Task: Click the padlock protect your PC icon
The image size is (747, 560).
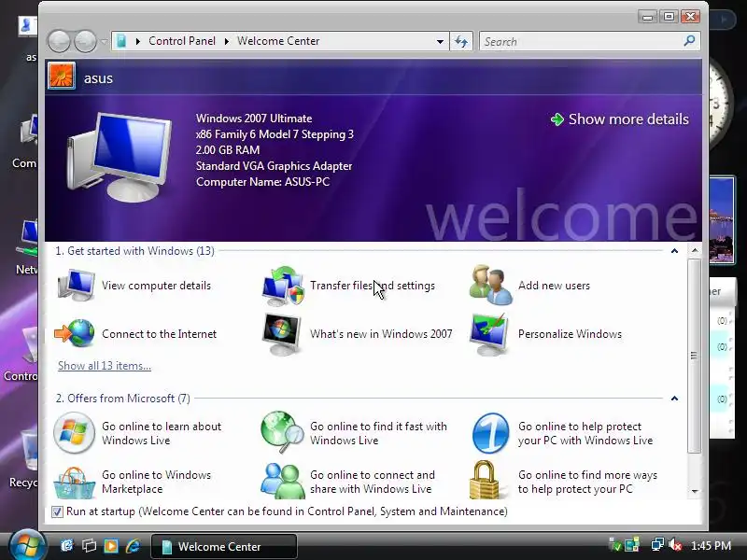Action: tap(484, 480)
